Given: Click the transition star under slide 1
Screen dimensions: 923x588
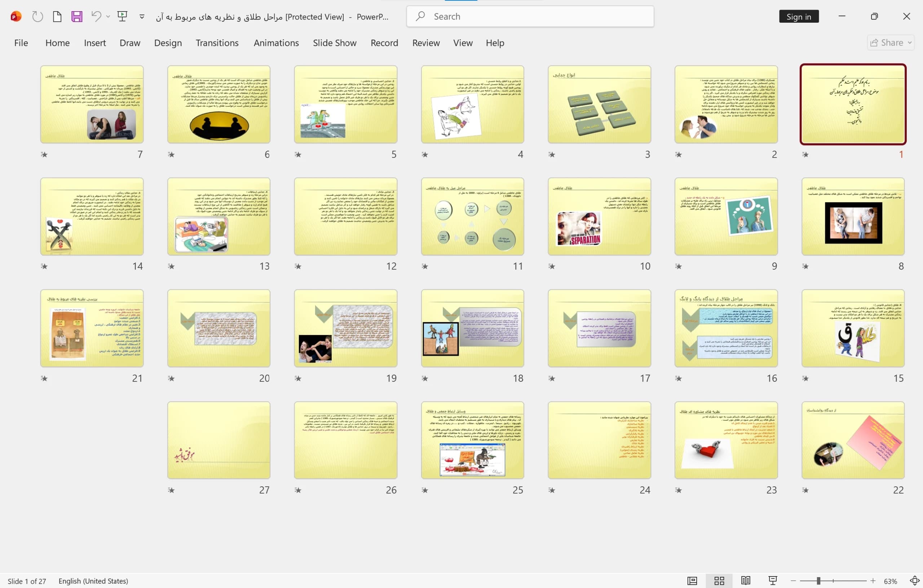Looking at the screenshot, I should 805,154.
